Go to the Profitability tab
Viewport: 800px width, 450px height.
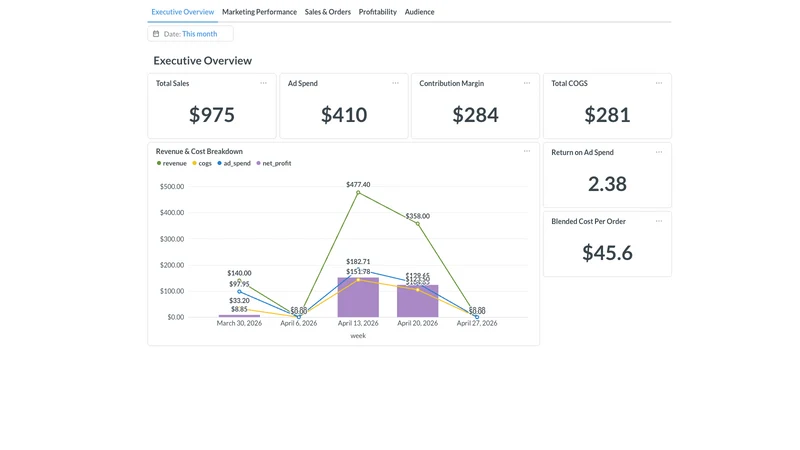pyautogui.click(x=378, y=12)
